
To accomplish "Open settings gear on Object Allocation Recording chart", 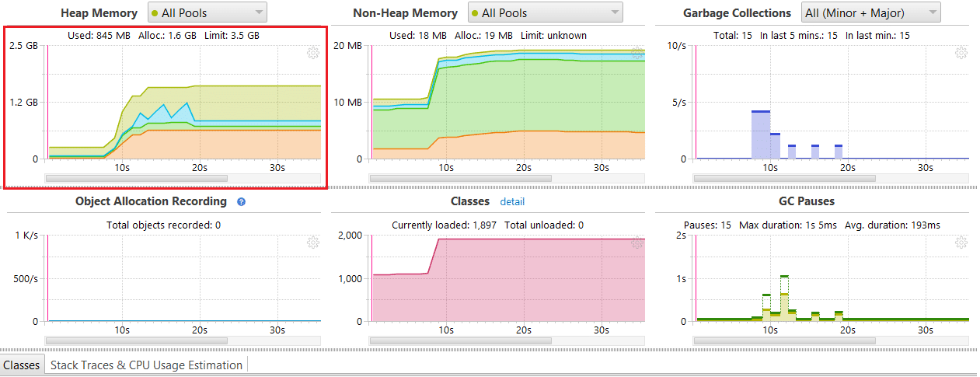I will pos(313,243).
